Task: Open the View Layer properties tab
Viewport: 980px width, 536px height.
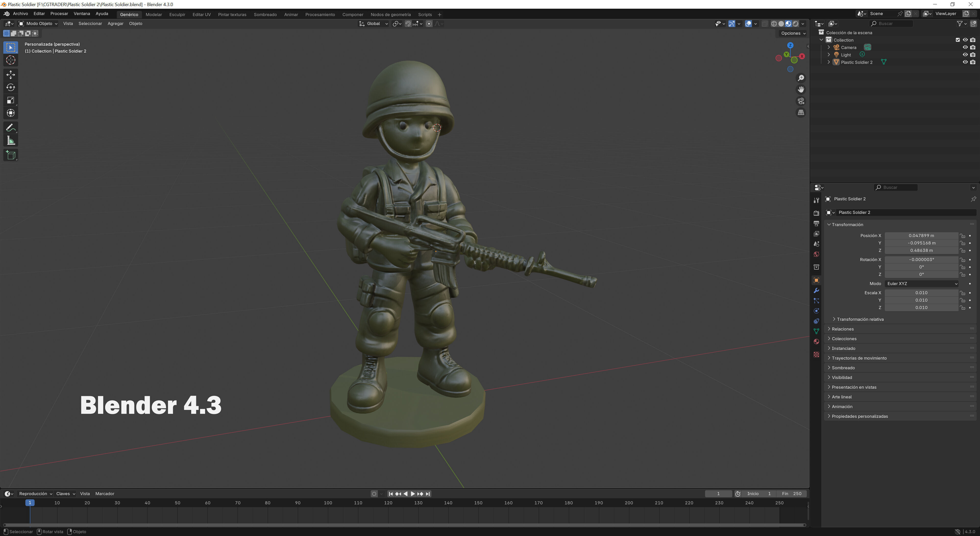Action: [816, 234]
